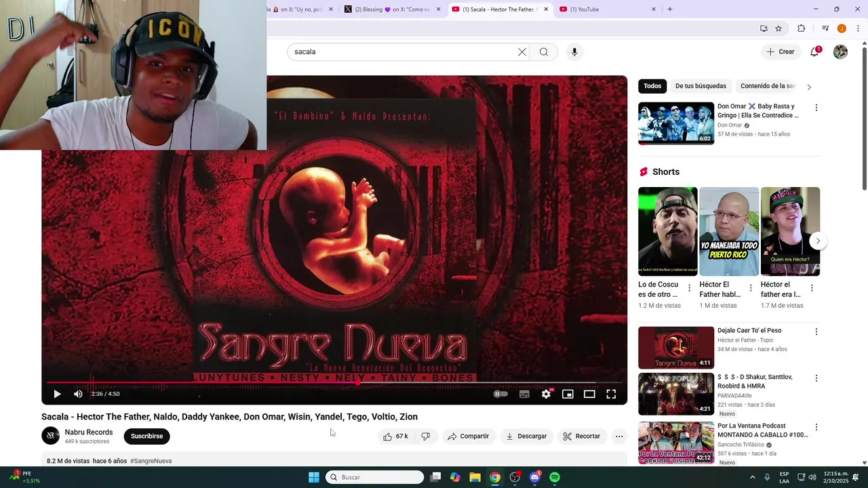Dislike the Sacala video
This screenshot has width=868, height=488.
tap(425, 436)
